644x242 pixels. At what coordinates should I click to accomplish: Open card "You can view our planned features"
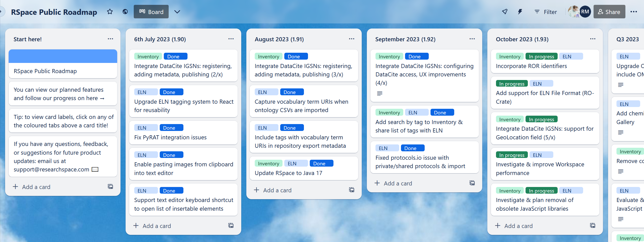pos(63,94)
